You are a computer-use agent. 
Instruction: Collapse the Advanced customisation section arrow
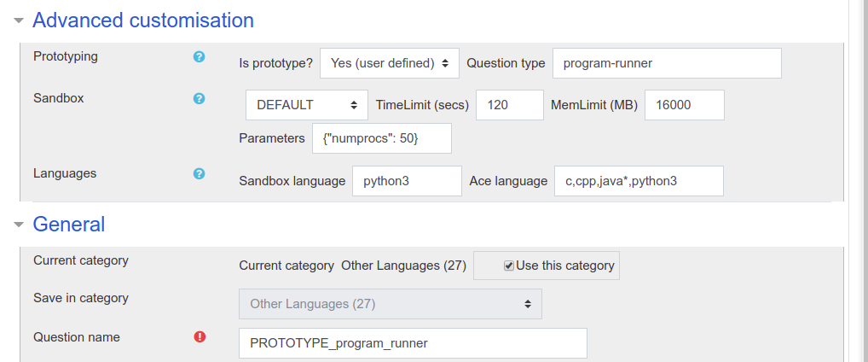click(x=20, y=20)
